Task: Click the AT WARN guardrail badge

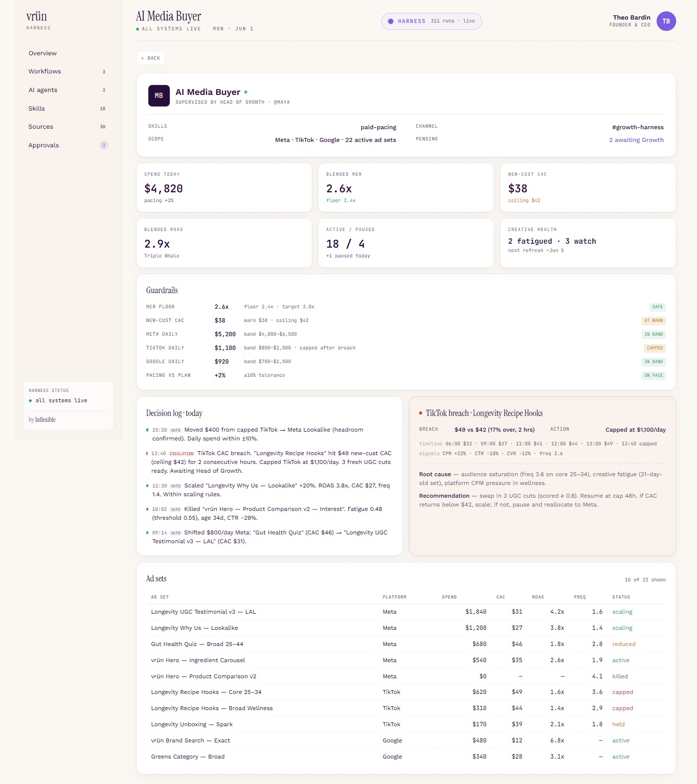Action: [x=653, y=321]
